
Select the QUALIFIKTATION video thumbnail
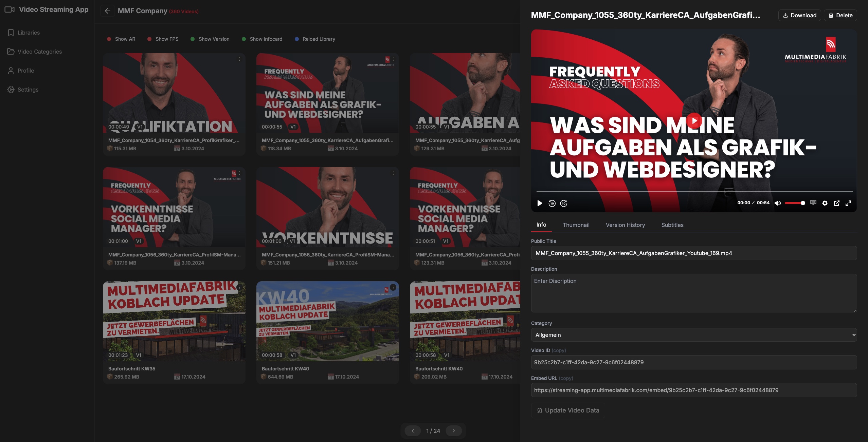pos(174,93)
